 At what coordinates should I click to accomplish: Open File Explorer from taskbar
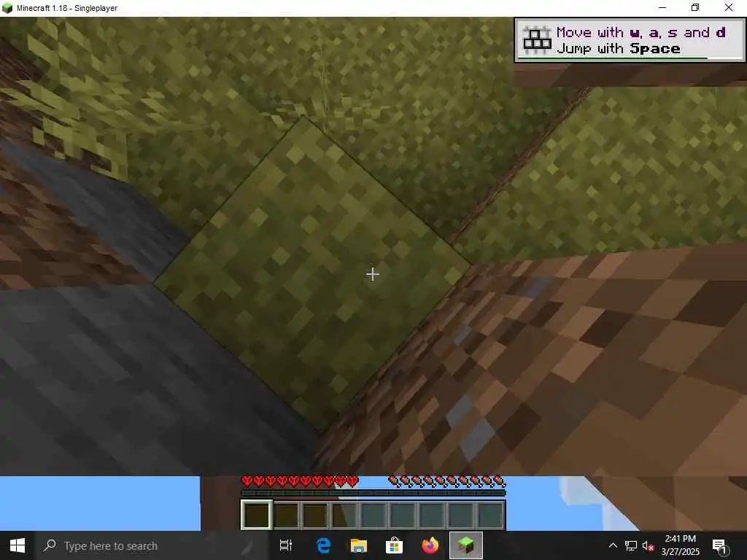point(358,545)
